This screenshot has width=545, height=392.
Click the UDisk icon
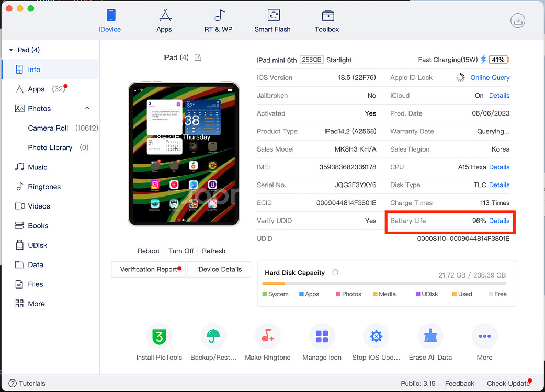[x=19, y=245]
